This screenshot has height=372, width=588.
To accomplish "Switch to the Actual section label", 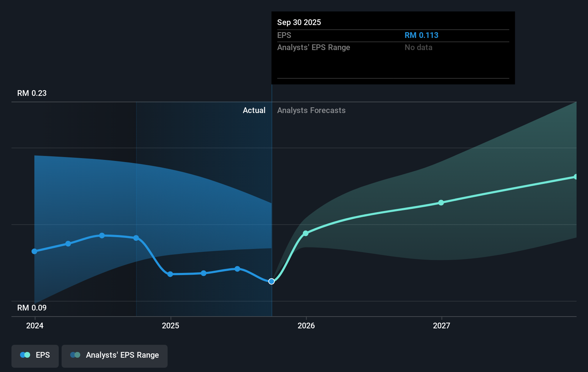I will 254,111.
